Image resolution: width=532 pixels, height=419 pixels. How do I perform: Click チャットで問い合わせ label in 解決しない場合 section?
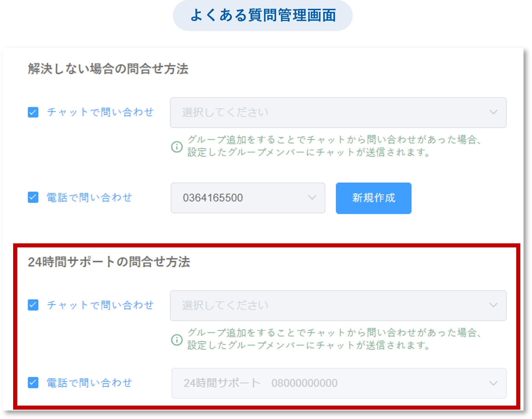coord(100,112)
